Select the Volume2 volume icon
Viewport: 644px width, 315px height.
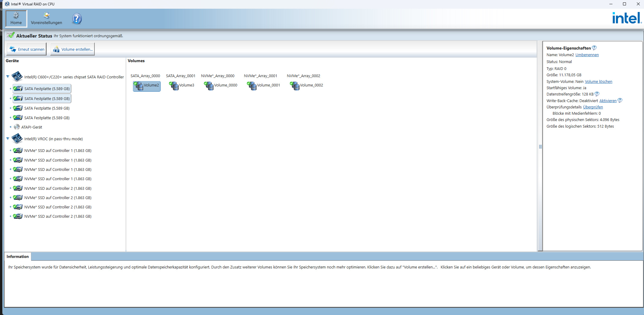(139, 86)
